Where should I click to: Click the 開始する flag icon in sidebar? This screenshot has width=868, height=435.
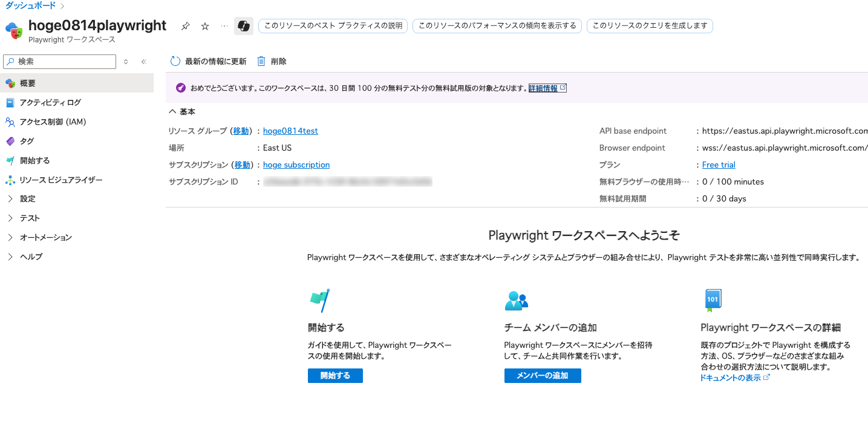tap(10, 160)
